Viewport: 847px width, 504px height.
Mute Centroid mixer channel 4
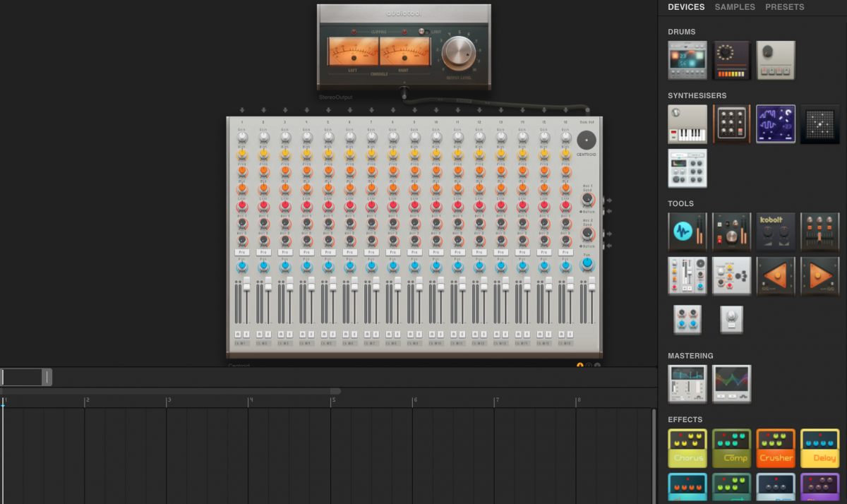303,334
